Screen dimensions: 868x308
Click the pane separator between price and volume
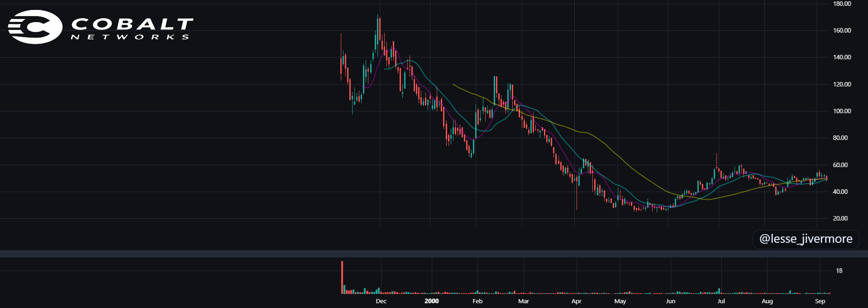pos(434,254)
